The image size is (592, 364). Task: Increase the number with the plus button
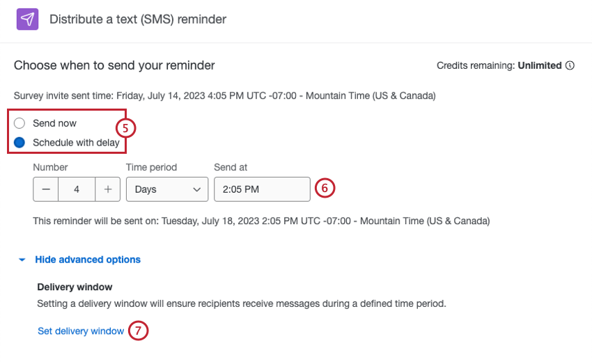108,189
